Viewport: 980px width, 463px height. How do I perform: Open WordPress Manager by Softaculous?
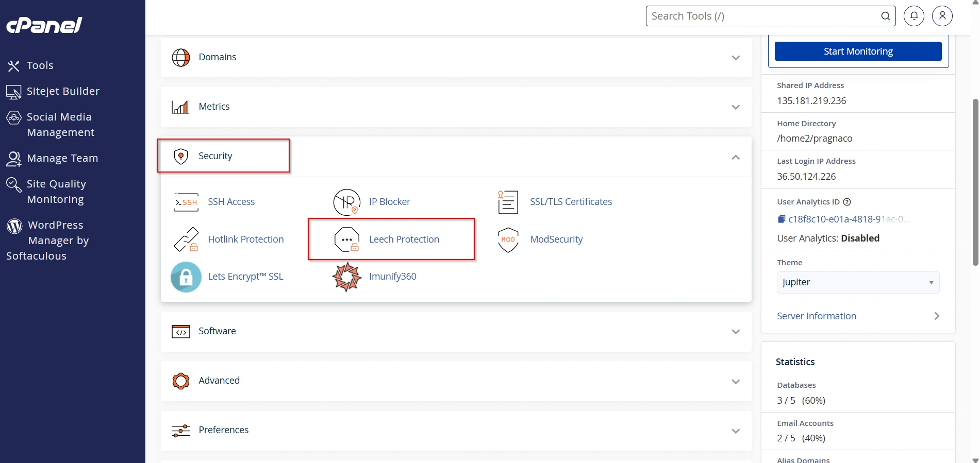point(47,241)
